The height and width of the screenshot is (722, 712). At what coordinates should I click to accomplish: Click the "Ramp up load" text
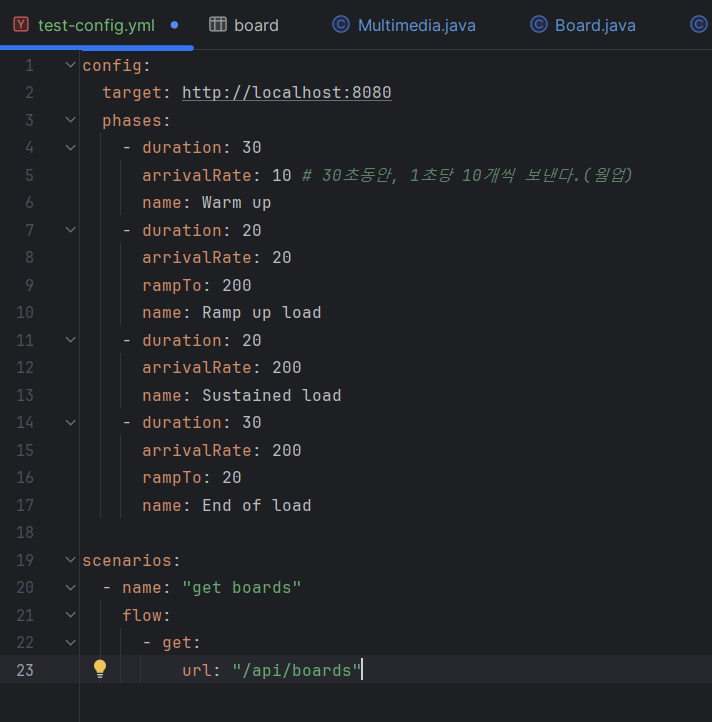pyautogui.click(x=262, y=313)
